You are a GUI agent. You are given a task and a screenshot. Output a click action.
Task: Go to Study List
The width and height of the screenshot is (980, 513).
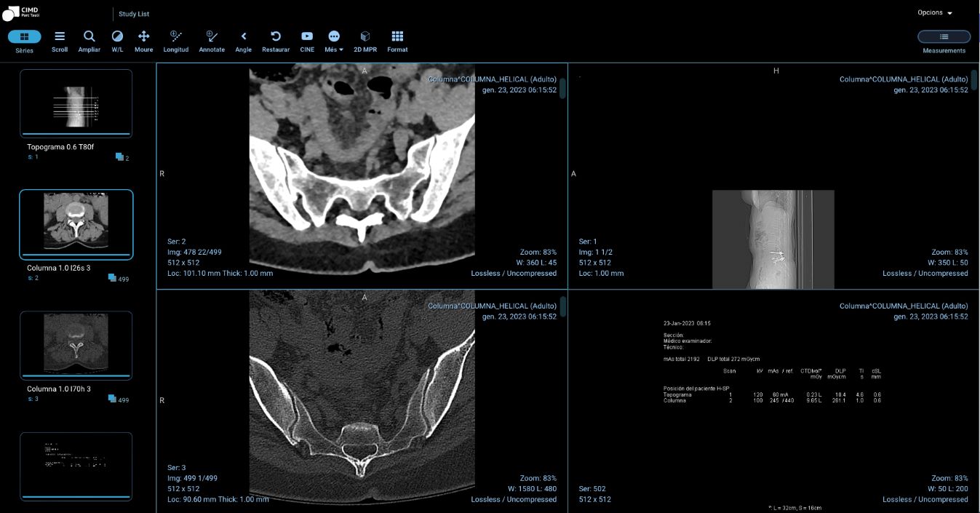pyautogui.click(x=134, y=14)
